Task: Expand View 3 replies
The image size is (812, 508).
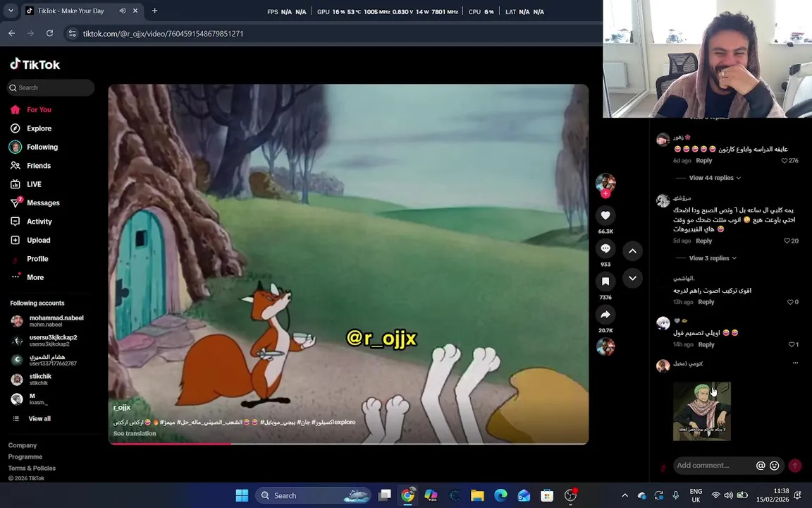Action: click(x=713, y=258)
